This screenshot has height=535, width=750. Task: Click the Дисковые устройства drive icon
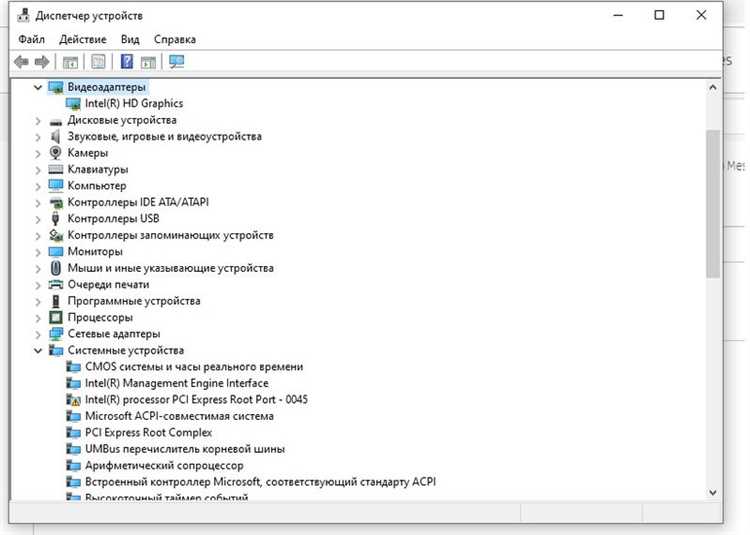[x=56, y=120]
